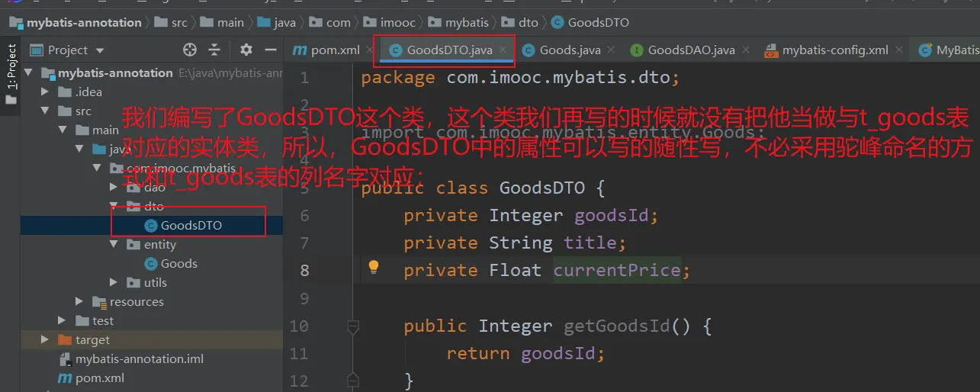Click the Maven icon of tree pom.xml

(x=64, y=378)
